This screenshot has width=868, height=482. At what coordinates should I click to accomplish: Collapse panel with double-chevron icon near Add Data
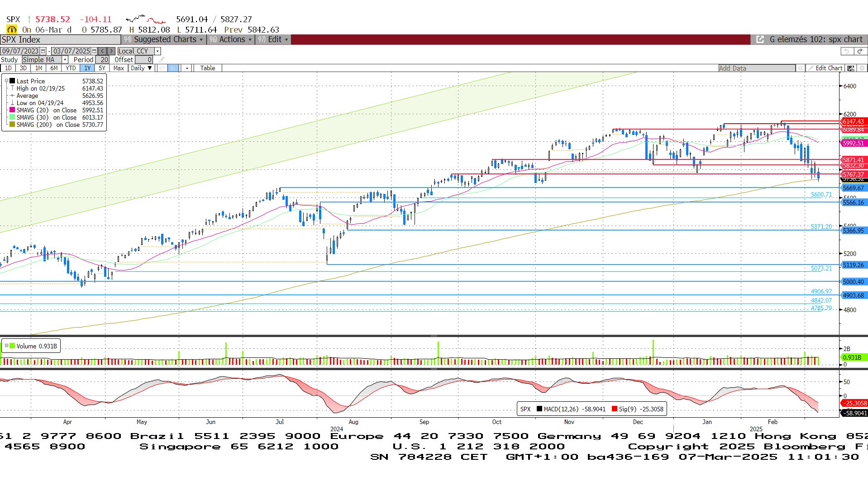point(801,68)
